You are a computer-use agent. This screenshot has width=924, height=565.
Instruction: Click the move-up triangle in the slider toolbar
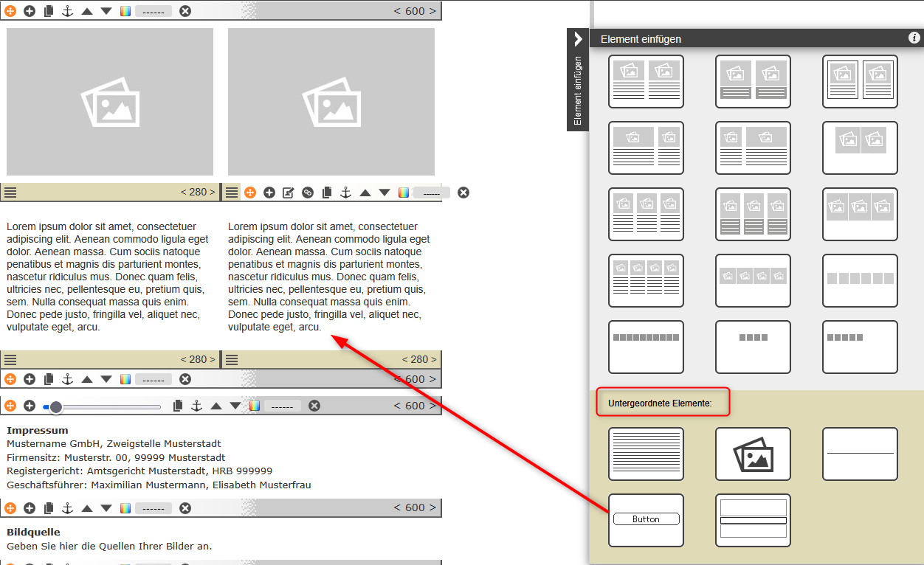point(216,406)
